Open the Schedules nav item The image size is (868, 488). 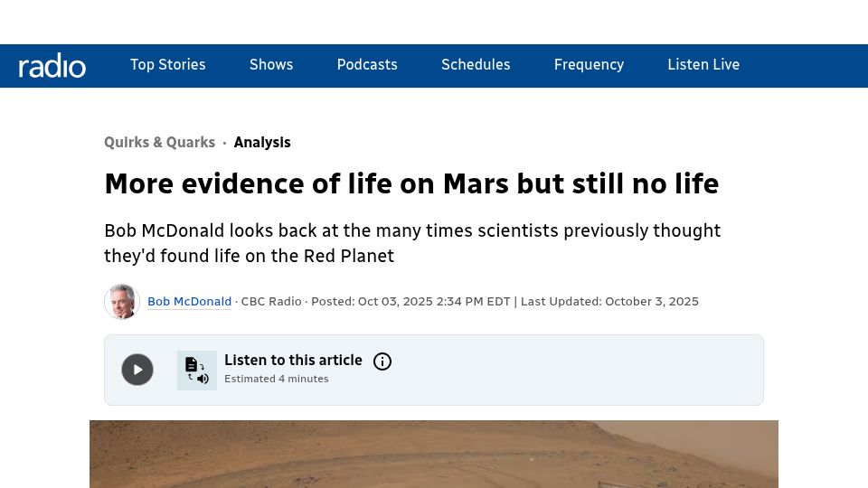476,65
